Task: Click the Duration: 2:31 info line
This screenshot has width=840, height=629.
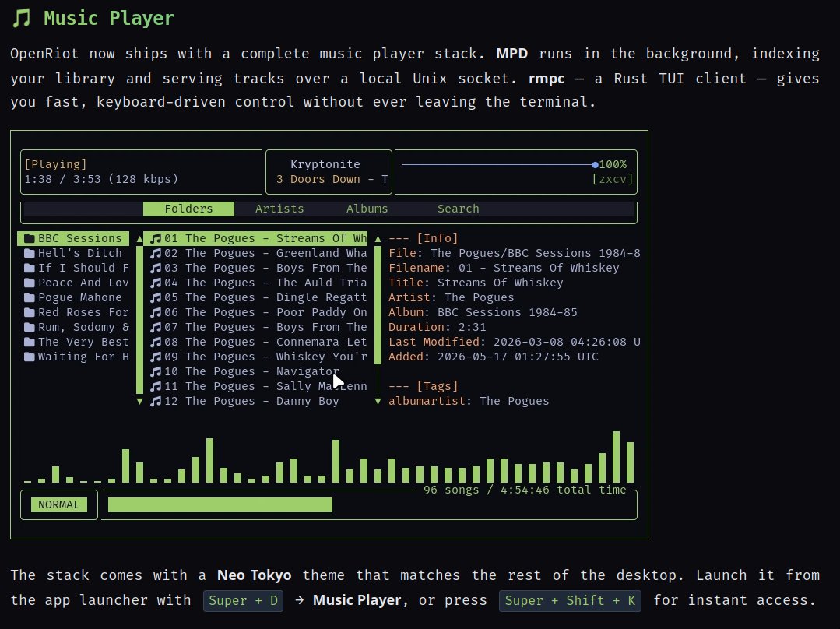Action: 438,327
